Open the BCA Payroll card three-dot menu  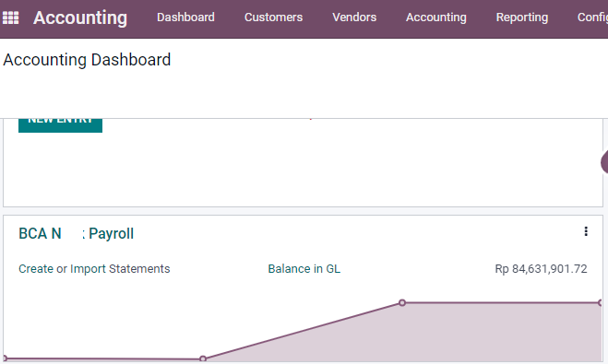(x=586, y=231)
